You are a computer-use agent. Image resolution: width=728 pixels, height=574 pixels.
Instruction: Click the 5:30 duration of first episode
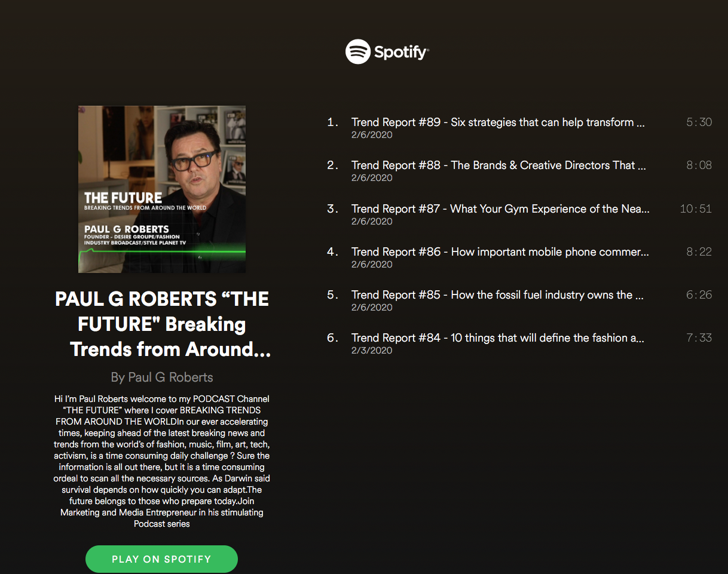tap(699, 122)
